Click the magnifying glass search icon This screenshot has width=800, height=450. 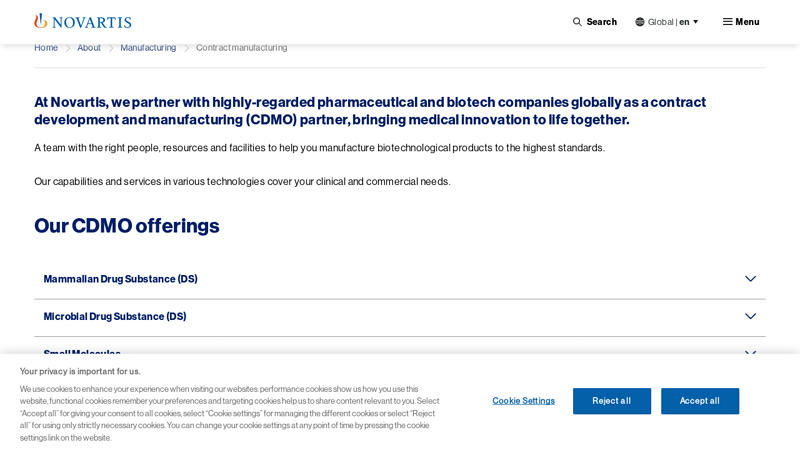(x=577, y=22)
